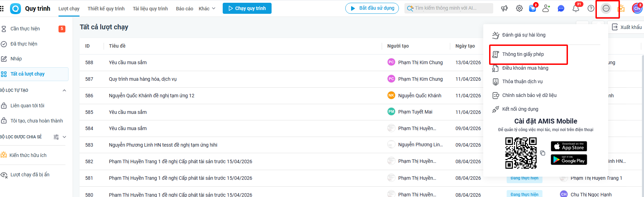The height and width of the screenshot is (197, 644).
Task: Open the Google Play download badge
Action: point(569,160)
